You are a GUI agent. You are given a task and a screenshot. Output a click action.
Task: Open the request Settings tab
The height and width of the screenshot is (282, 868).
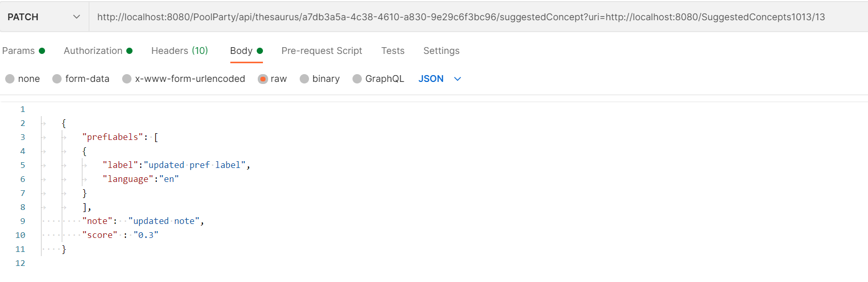tap(441, 51)
